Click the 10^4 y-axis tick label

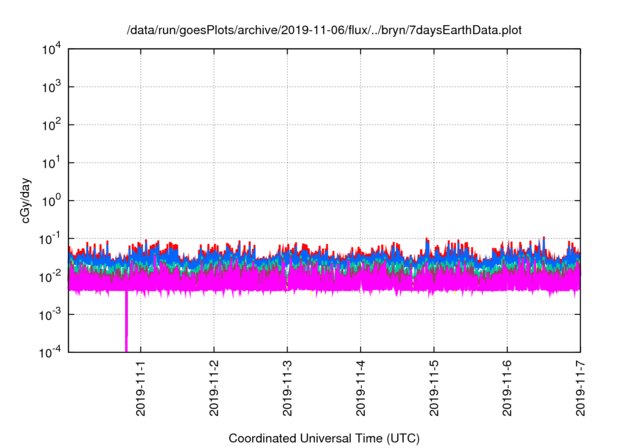(x=49, y=49)
